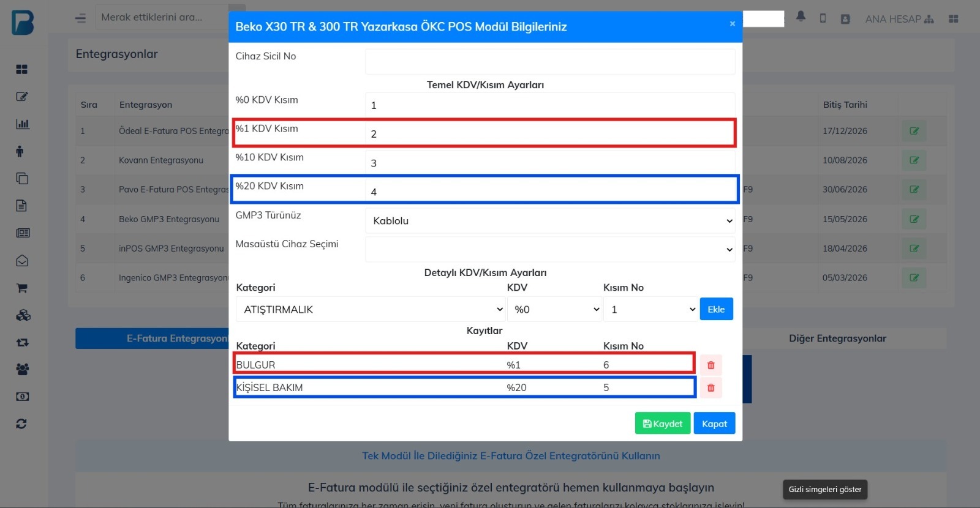Expand the Masaüstü Cihaz Seçimi dropdown
Viewport: 980px width, 508px height.
[550, 250]
